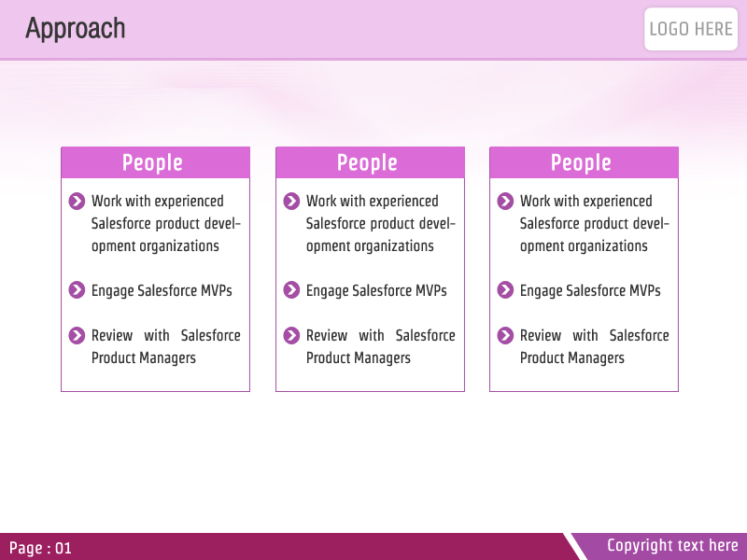This screenshot has height=560, width=747.
Task: Click the right card's People header
Action: click(585, 162)
